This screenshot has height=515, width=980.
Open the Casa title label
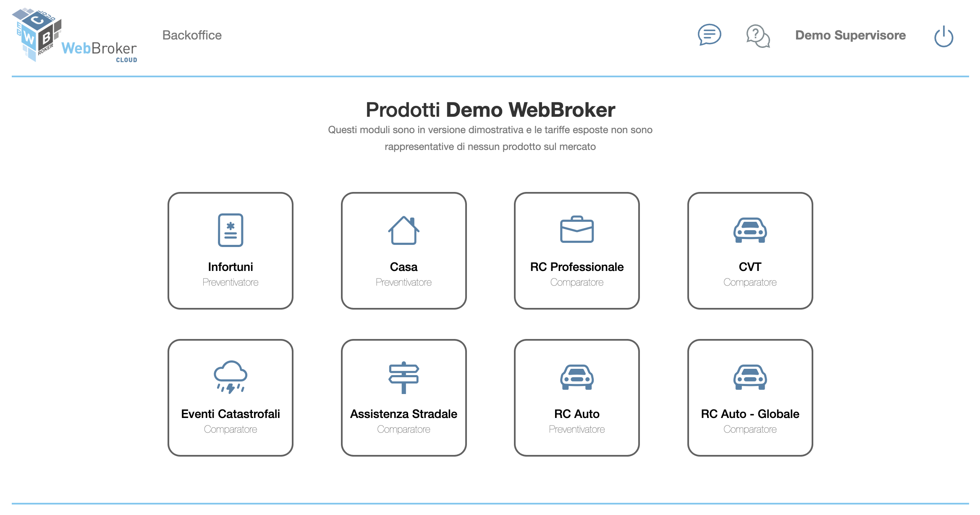[x=404, y=267]
